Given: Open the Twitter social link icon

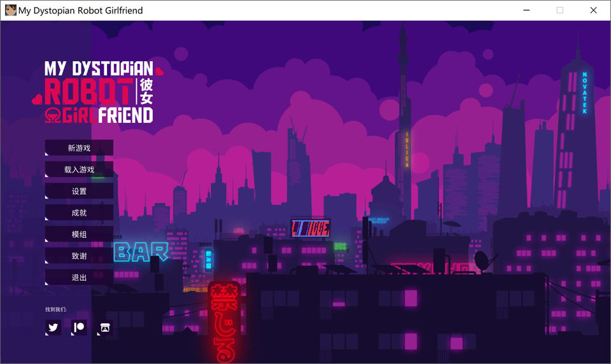Looking at the screenshot, I should pyautogui.click(x=53, y=328).
